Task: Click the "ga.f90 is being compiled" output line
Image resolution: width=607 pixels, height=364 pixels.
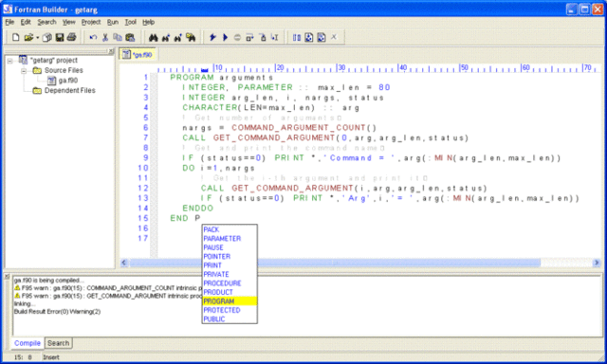Action: [x=48, y=280]
